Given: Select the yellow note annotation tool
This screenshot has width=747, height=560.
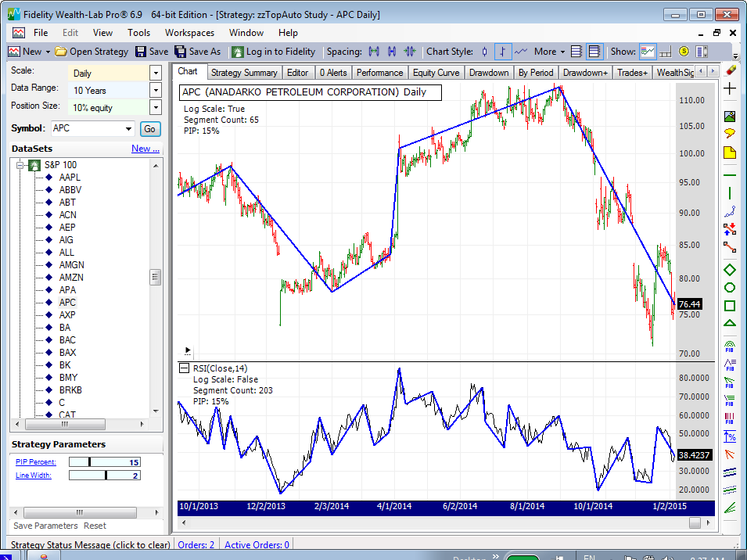Looking at the screenshot, I should tap(730, 153).
